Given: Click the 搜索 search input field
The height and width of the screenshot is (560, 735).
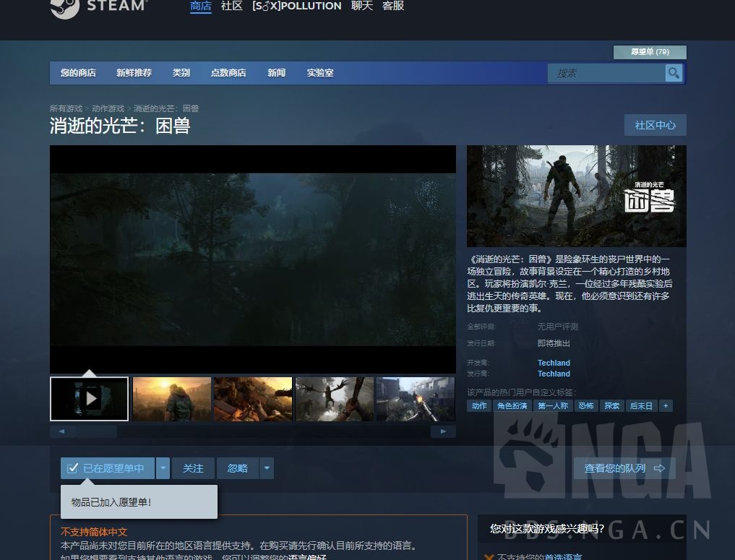Looking at the screenshot, I should pyautogui.click(x=607, y=73).
